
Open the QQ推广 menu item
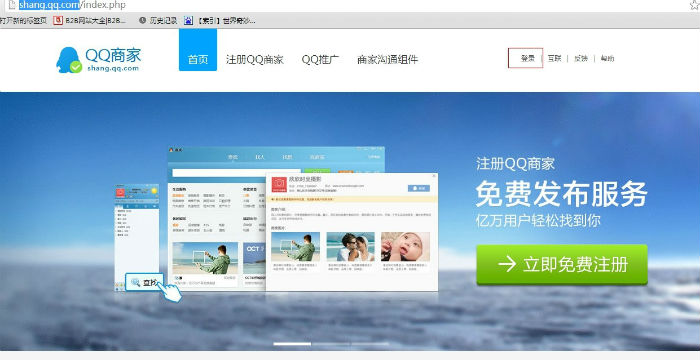tap(320, 59)
